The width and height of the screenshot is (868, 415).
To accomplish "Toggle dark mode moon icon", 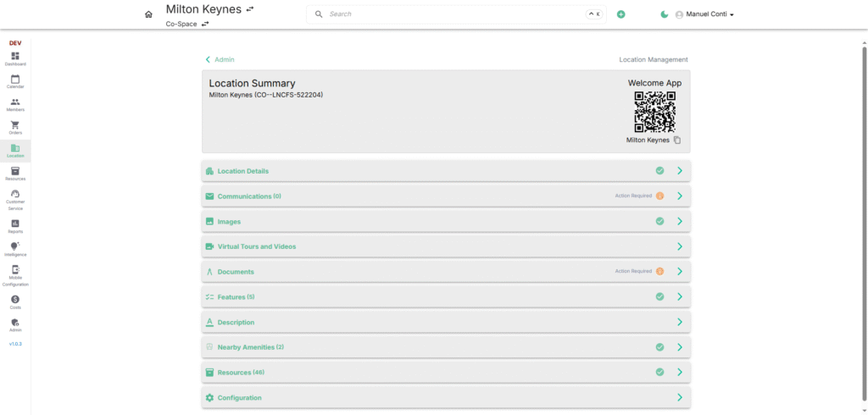I will pos(665,14).
